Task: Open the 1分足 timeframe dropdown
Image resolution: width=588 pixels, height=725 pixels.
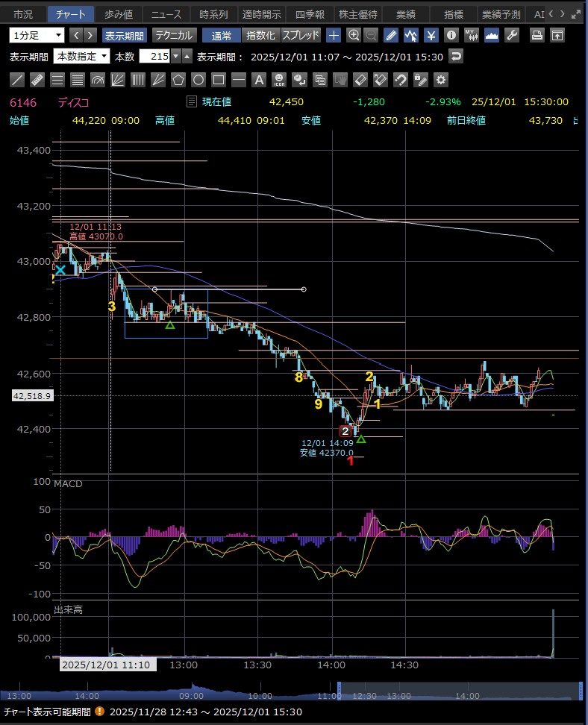Action: (37, 35)
